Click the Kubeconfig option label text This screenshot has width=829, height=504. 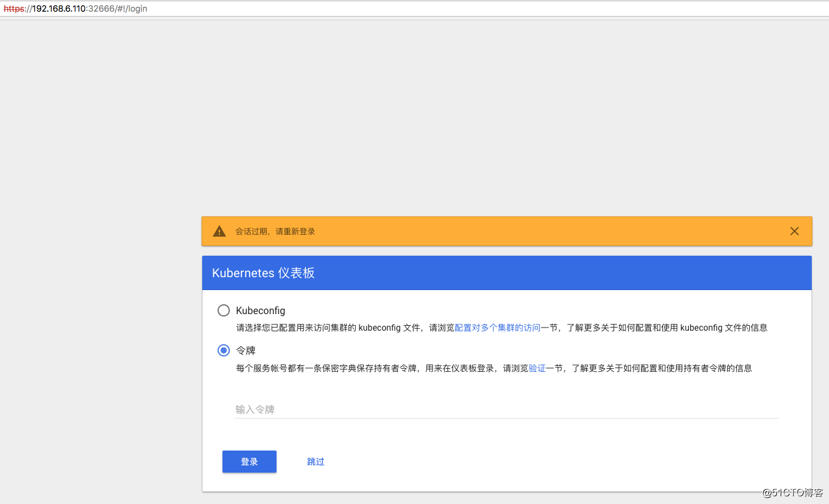tap(261, 311)
